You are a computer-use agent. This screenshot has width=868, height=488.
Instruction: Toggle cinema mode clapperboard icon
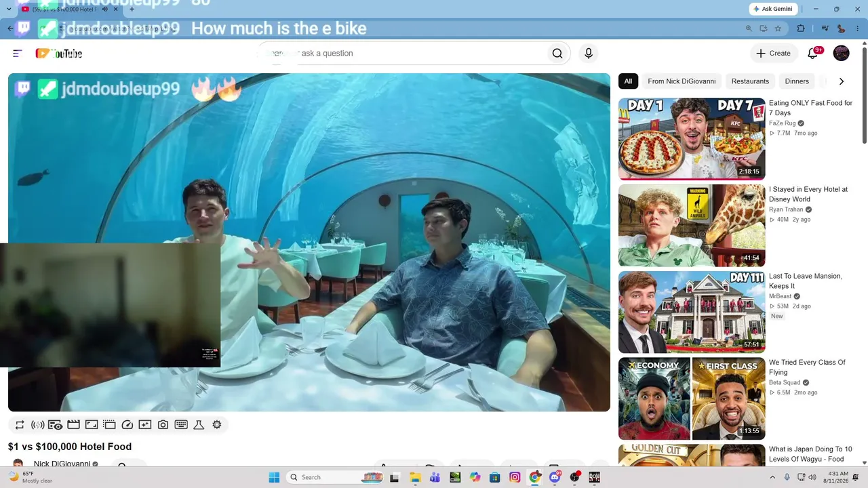click(74, 425)
